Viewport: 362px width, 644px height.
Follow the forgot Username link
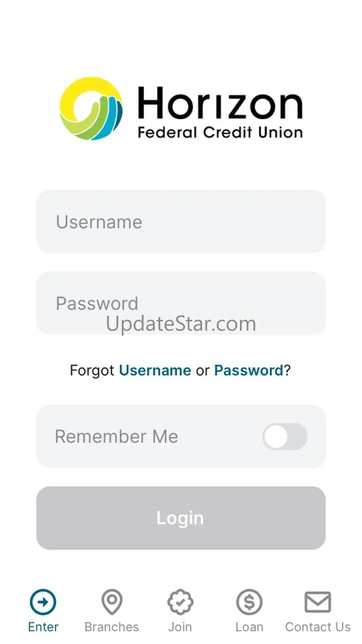155,371
